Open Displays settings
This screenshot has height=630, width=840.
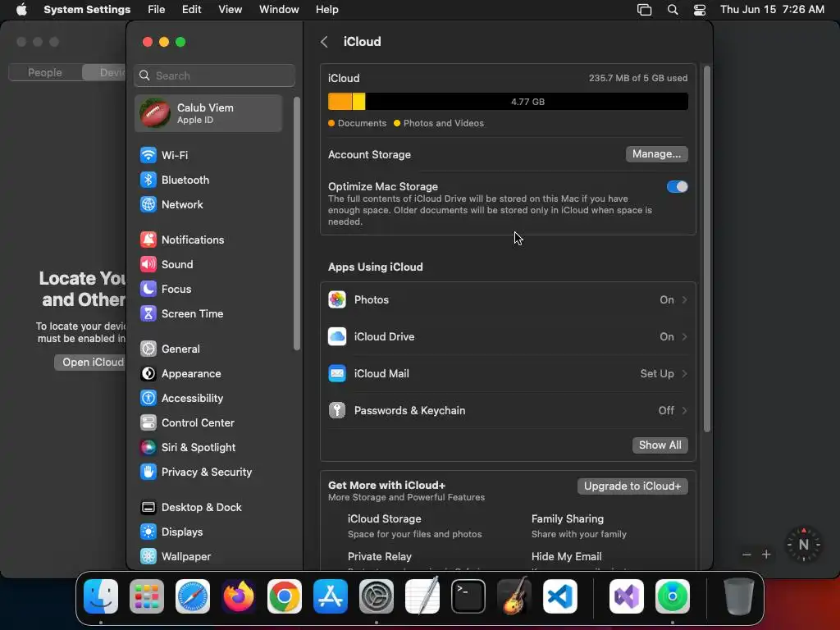coord(209,532)
